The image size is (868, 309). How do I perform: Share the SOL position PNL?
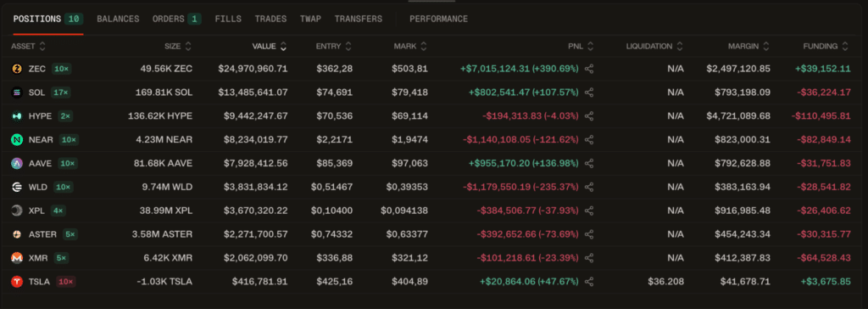(589, 93)
